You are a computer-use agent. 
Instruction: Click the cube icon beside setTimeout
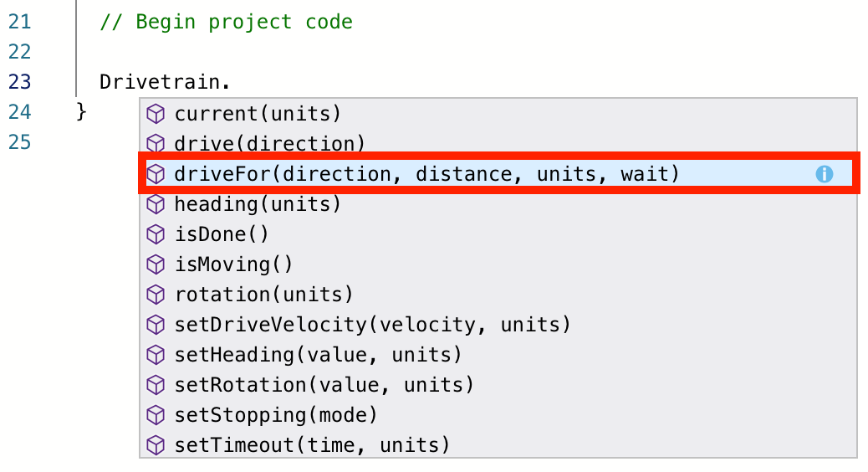(155, 445)
